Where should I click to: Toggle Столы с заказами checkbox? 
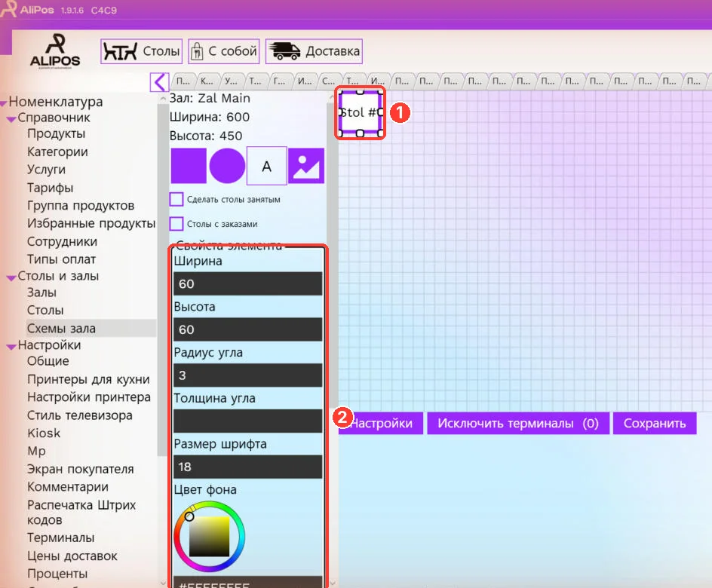click(176, 224)
